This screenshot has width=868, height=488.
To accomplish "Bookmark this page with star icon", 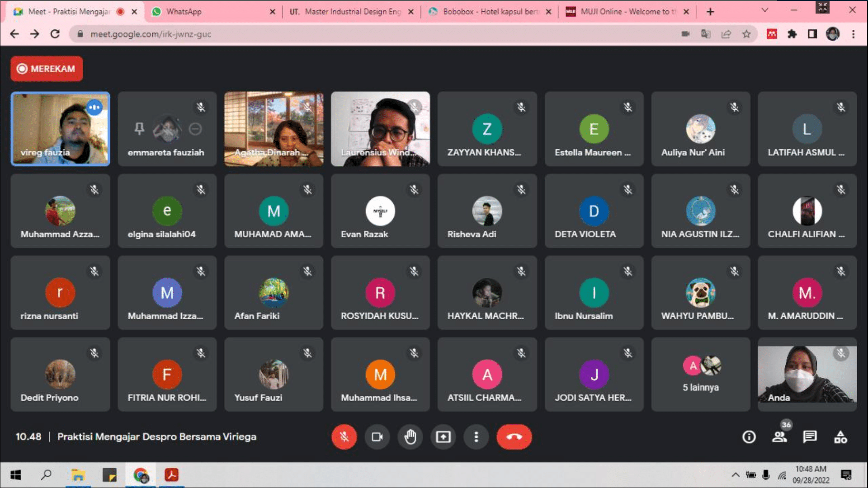I will click(x=746, y=34).
